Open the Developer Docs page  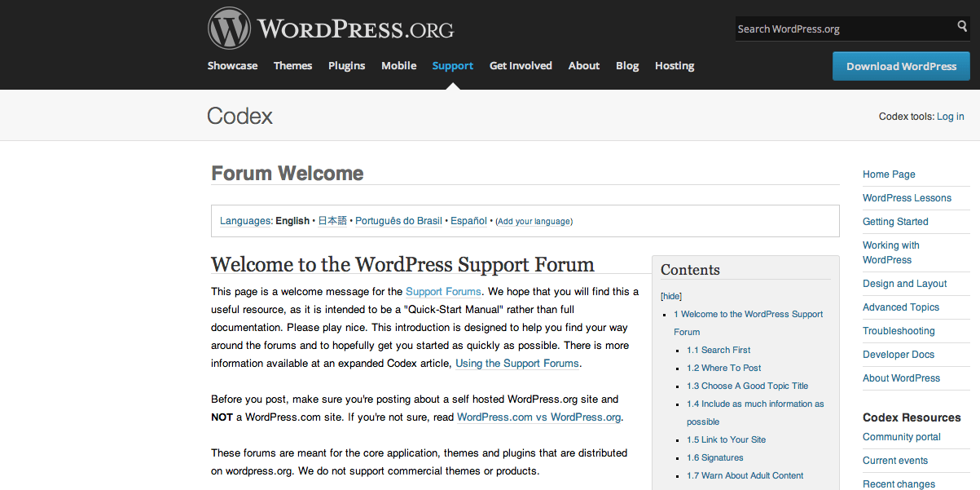pyautogui.click(x=898, y=354)
